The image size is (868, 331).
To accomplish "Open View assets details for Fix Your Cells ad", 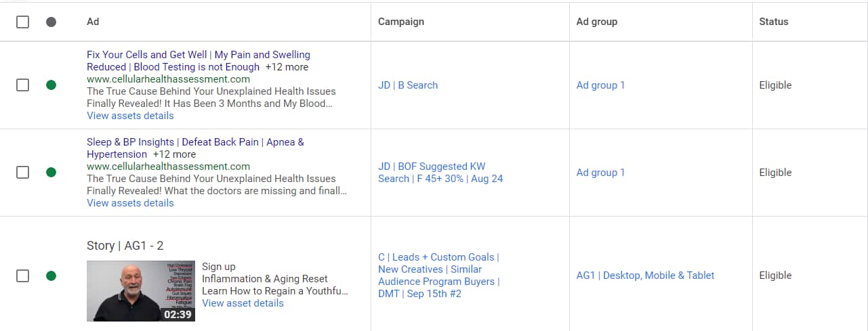I will [130, 116].
